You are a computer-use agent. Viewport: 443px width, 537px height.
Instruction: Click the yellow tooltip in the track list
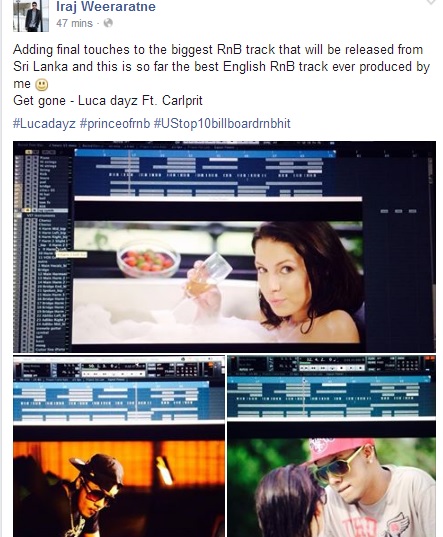click(x=71, y=254)
